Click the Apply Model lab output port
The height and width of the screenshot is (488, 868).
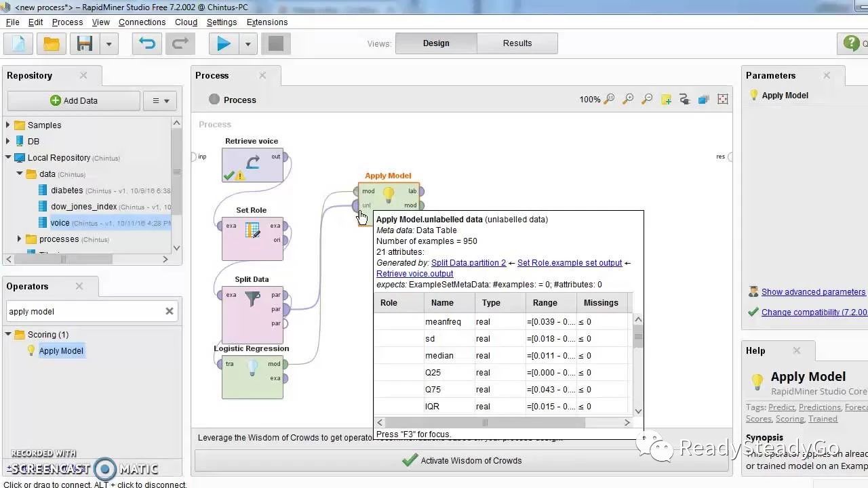422,191
